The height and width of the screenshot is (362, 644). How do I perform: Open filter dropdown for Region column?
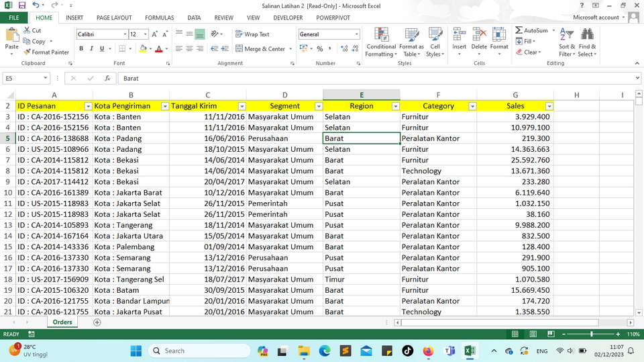pyautogui.click(x=396, y=106)
